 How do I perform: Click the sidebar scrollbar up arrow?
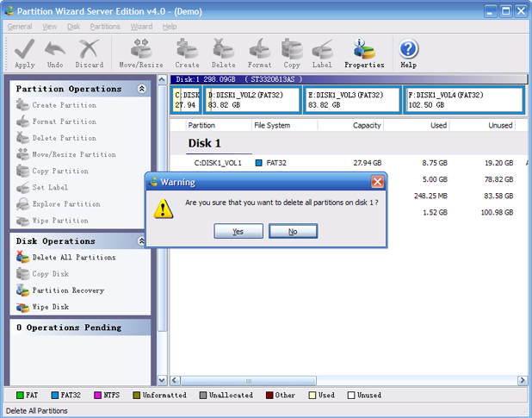pyautogui.click(x=162, y=80)
